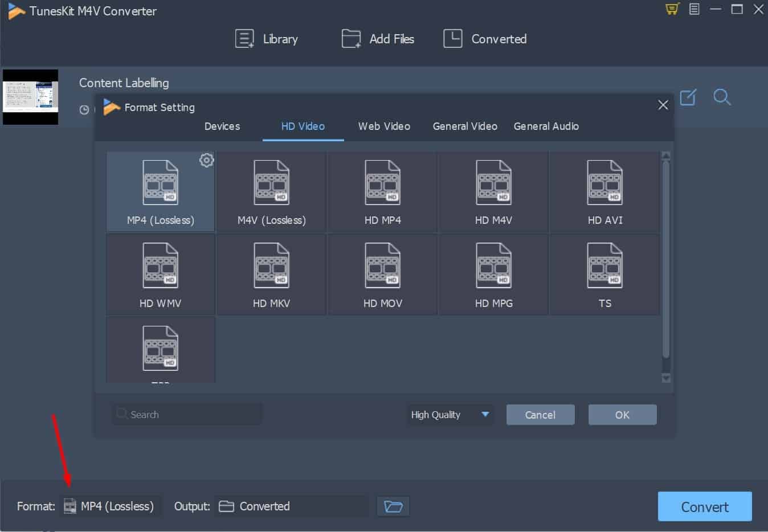Screen dimensions: 768x532
Task: Switch to the Devices tab
Action: point(222,126)
